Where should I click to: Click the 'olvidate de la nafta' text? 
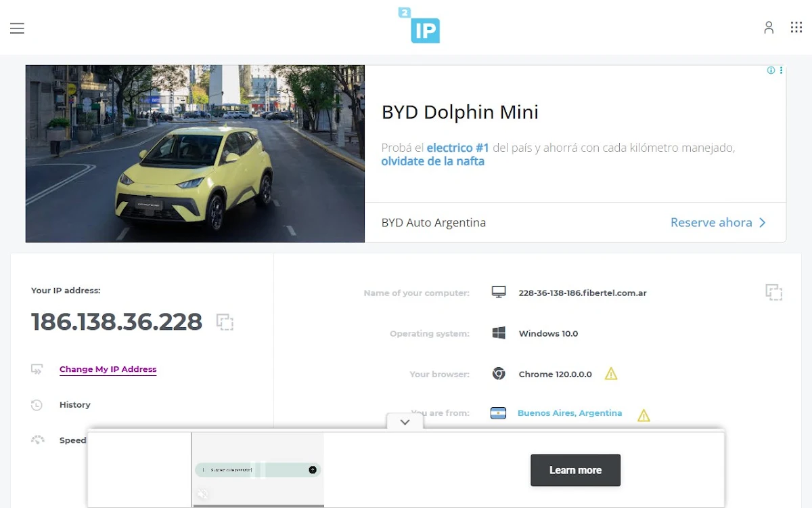tap(433, 161)
